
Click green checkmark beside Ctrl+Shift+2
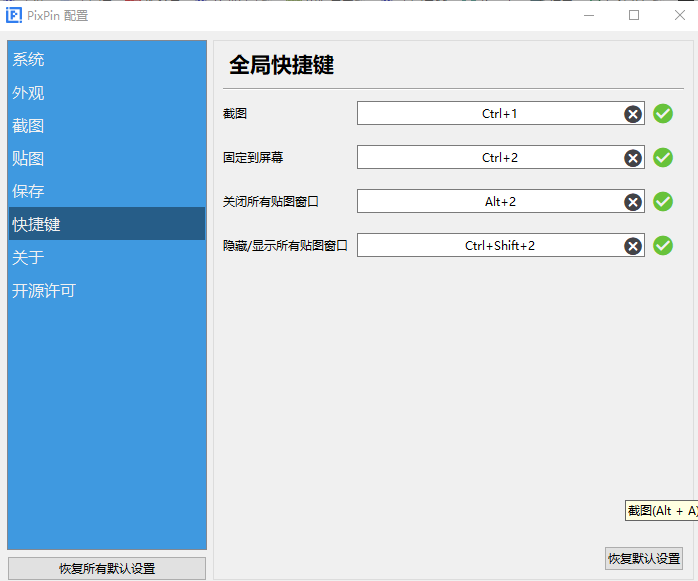click(x=663, y=246)
